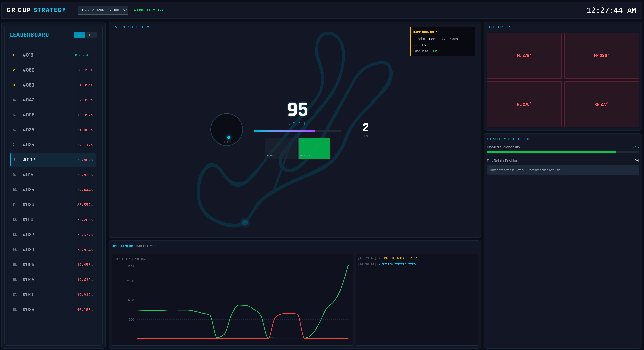
Task: Click the LIVE TELEMETRY status indicator
Action: (x=149, y=10)
